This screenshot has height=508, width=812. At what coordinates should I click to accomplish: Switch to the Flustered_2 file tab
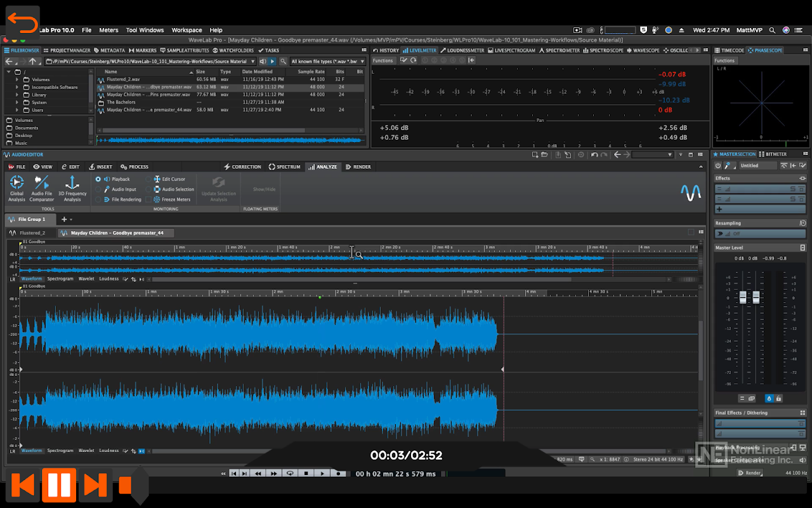click(x=32, y=233)
